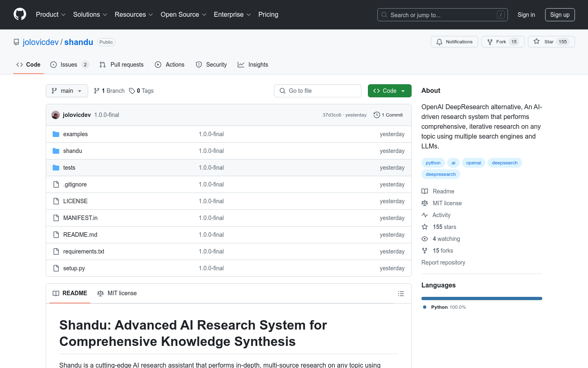Open the 37d3cc6 commit hash
The height and width of the screenshot is (368, 588).
coord(332,115)
